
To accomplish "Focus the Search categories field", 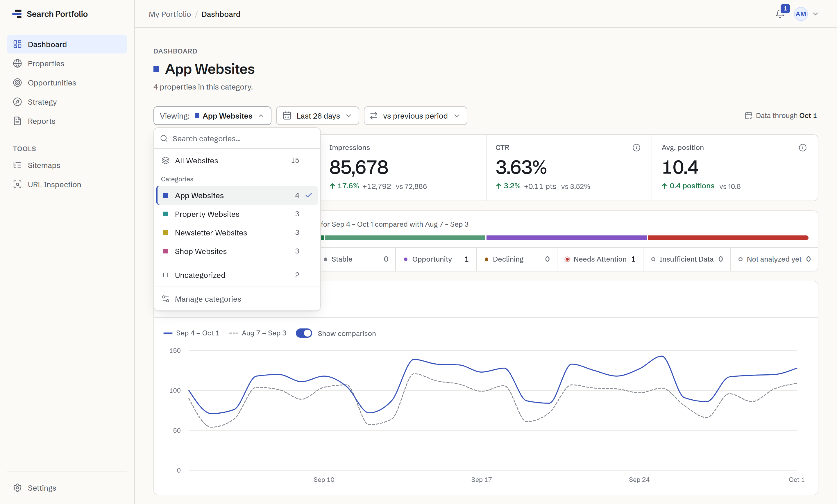I will coord(237,139).
